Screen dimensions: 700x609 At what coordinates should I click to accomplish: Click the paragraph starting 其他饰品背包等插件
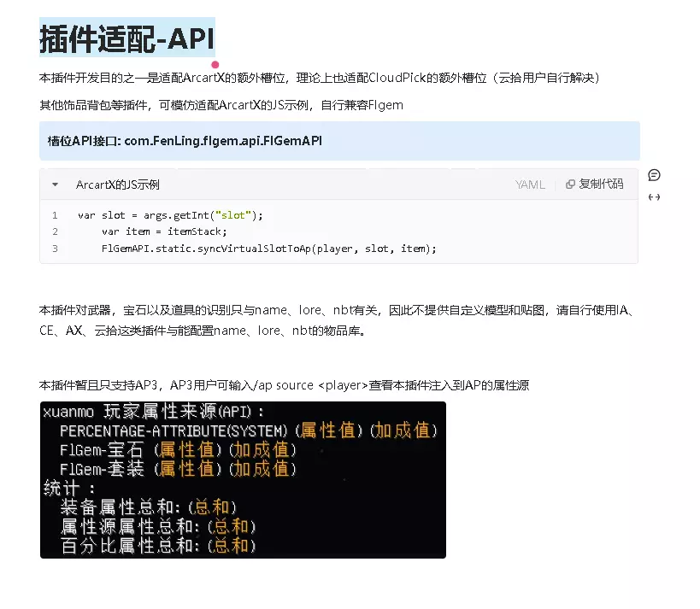pyautogui.click(x=221, y=105)
